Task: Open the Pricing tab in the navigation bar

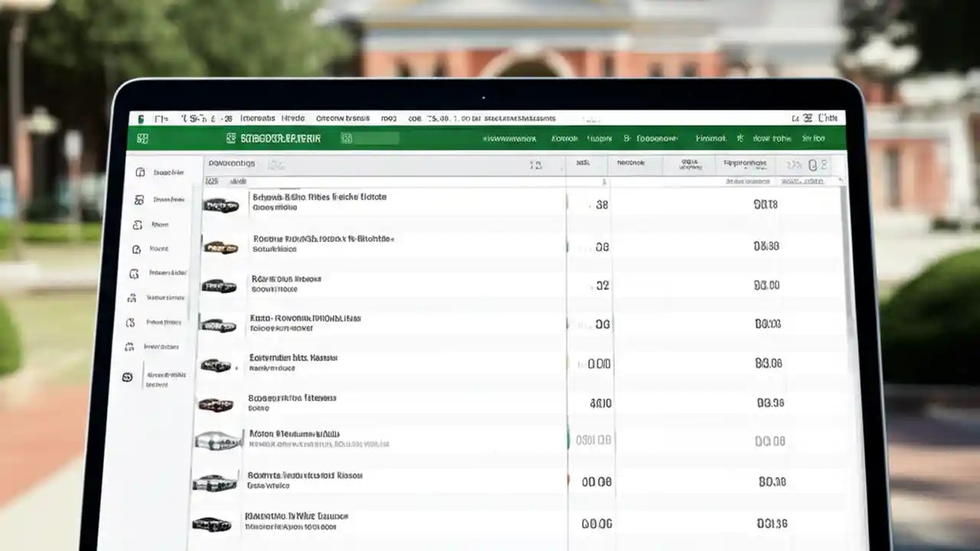Action: point(599,139)
